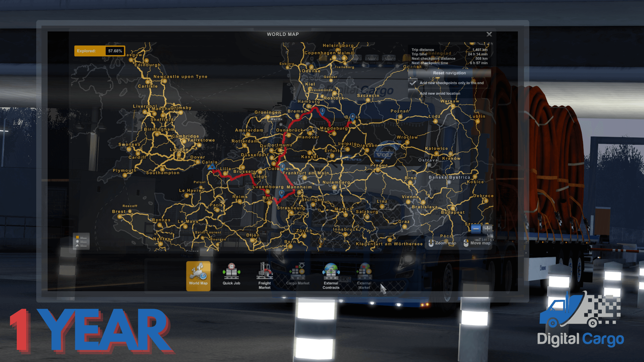This screenshot has width=644, height=362.
Task: Click the Zürich city label
Action: (304, 231)
